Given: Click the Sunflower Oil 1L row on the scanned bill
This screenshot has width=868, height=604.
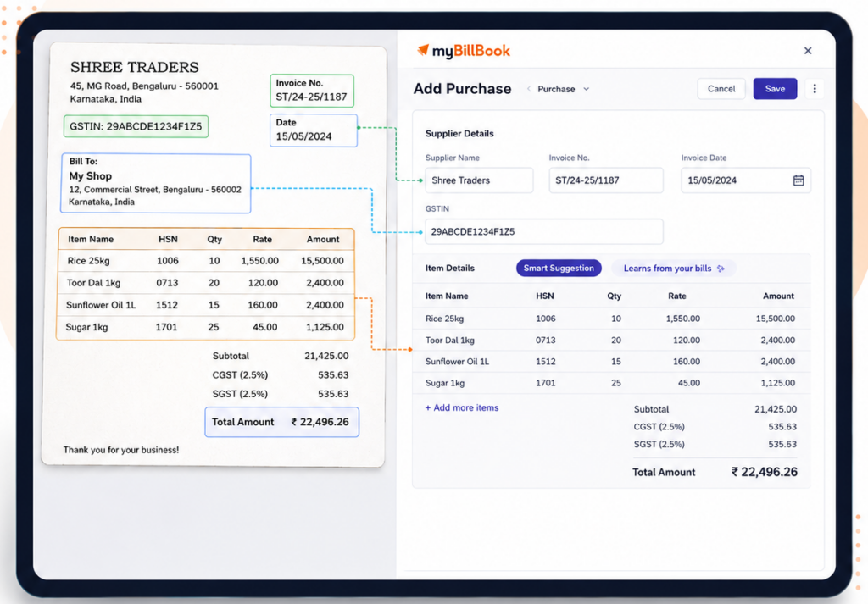Looking at the screenshot, I should click(205, 305).
